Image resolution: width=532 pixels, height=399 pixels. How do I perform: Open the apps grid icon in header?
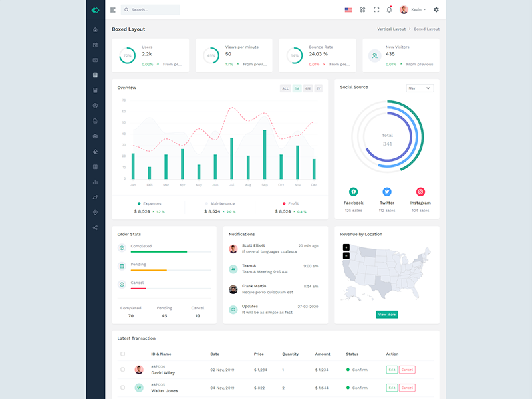click(362, 10)
